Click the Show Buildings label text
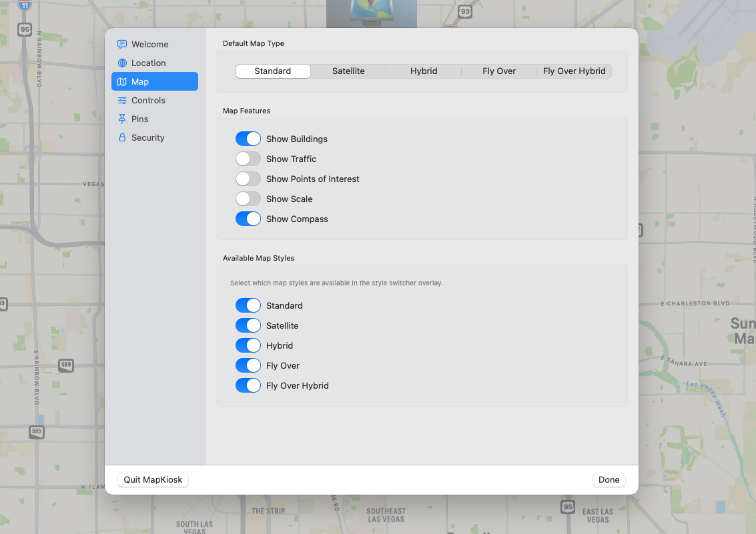This screenshot has height=534, width=756. click(x=297, y=139)
